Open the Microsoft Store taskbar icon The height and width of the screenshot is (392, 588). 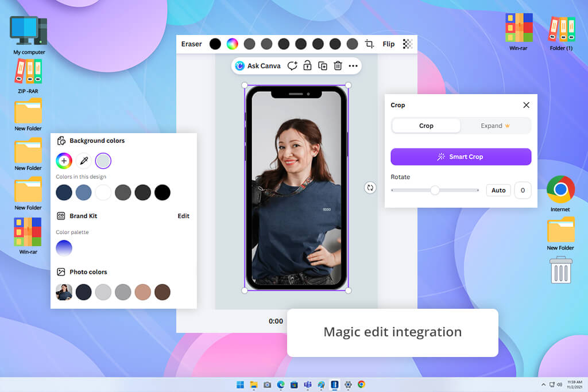294,385
